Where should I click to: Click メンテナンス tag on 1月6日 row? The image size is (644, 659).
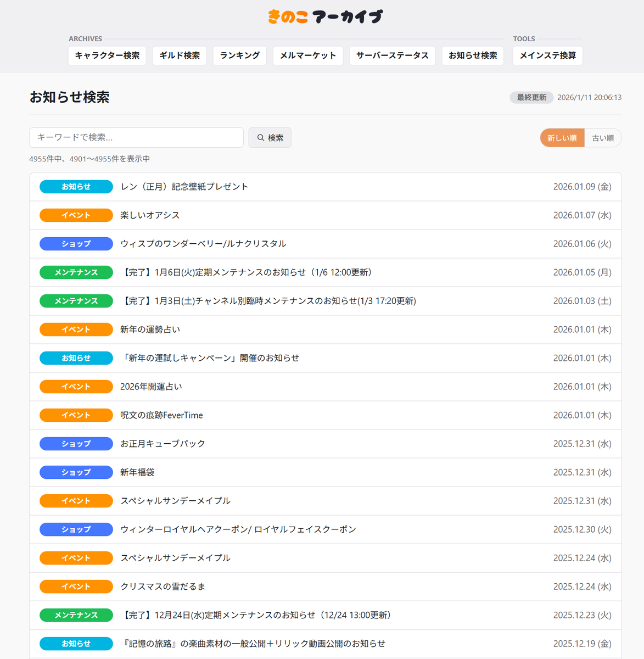click(x=76, y=272)
